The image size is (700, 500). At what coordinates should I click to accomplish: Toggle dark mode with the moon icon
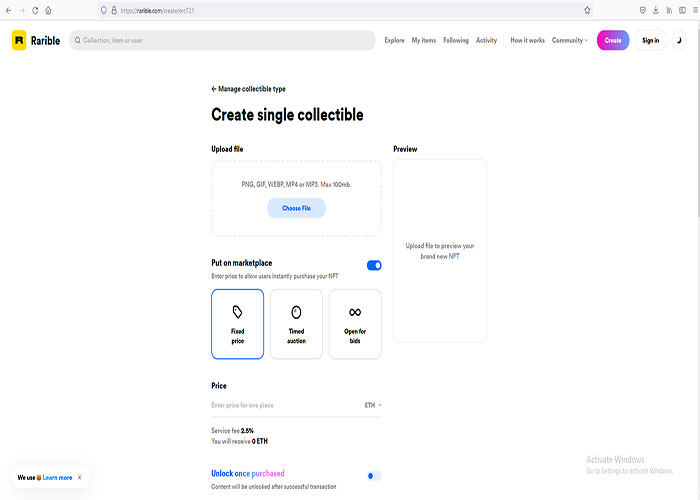[x=680, y=40]
